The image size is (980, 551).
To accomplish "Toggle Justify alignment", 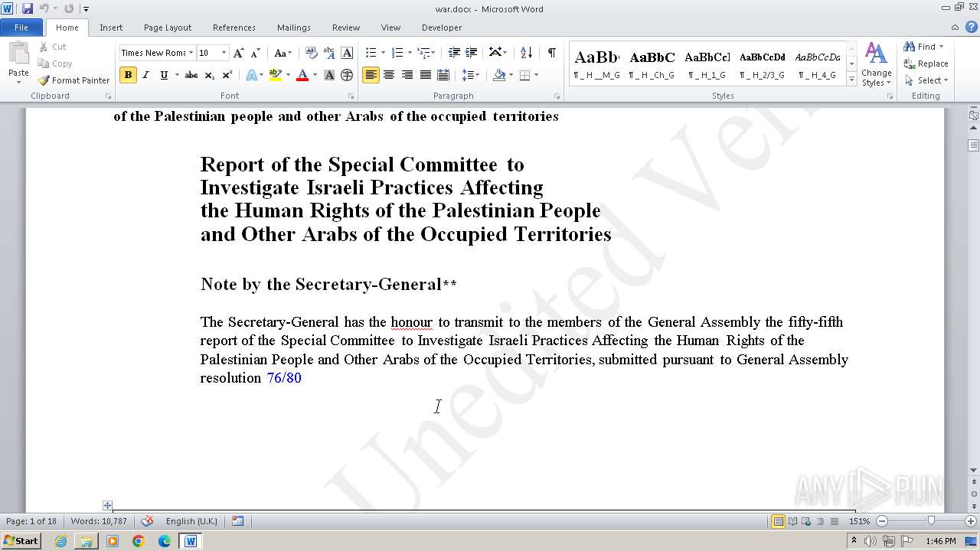I will pyautogui.click(x=425, y=75).
